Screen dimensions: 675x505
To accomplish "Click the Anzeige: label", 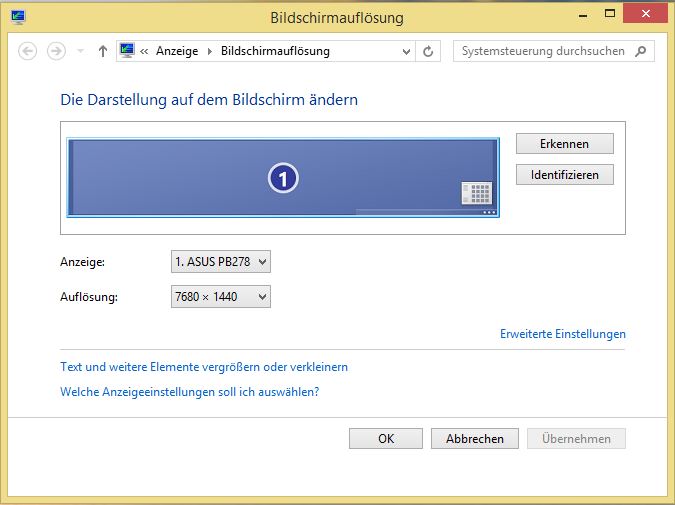I will pos(83,262).
